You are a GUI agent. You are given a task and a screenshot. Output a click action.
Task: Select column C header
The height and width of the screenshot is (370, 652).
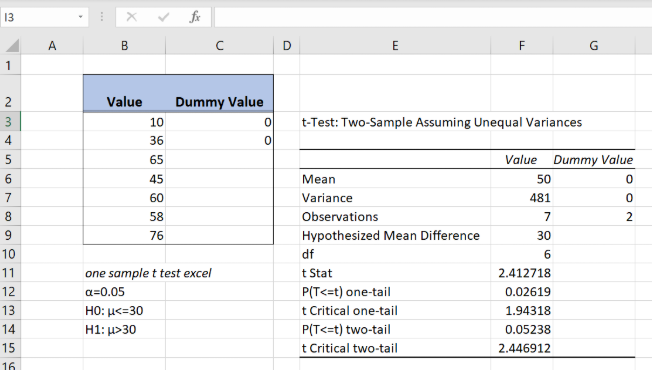220,46
